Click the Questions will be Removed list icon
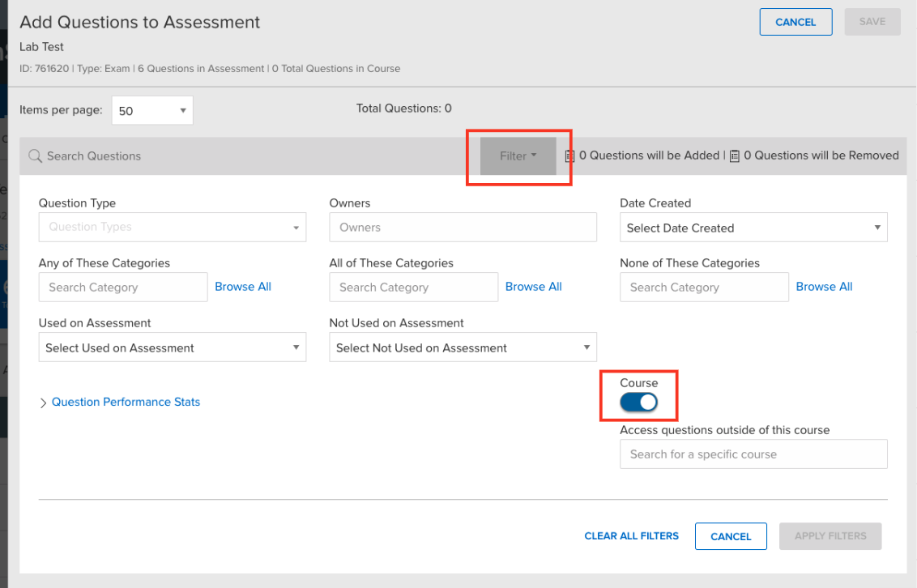 tap(734, 155)
